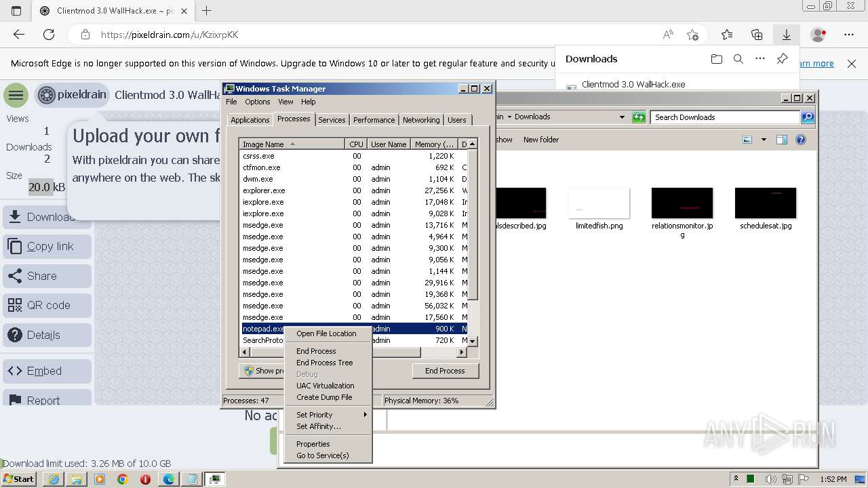Choose Create Dump File
Viewport: 868px width, 488px height.
coord(328,397)
